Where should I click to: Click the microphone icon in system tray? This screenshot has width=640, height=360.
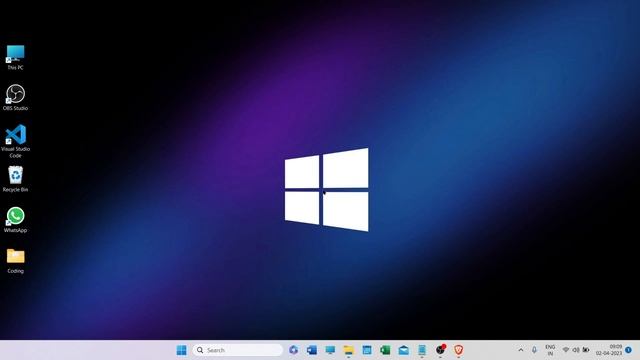534,350
